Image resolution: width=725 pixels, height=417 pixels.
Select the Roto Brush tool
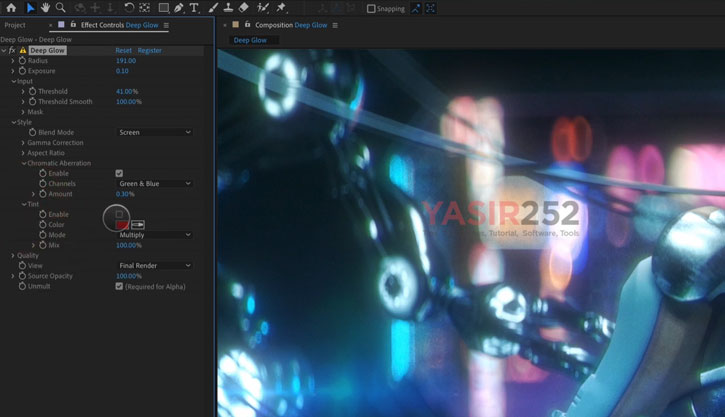263,7
